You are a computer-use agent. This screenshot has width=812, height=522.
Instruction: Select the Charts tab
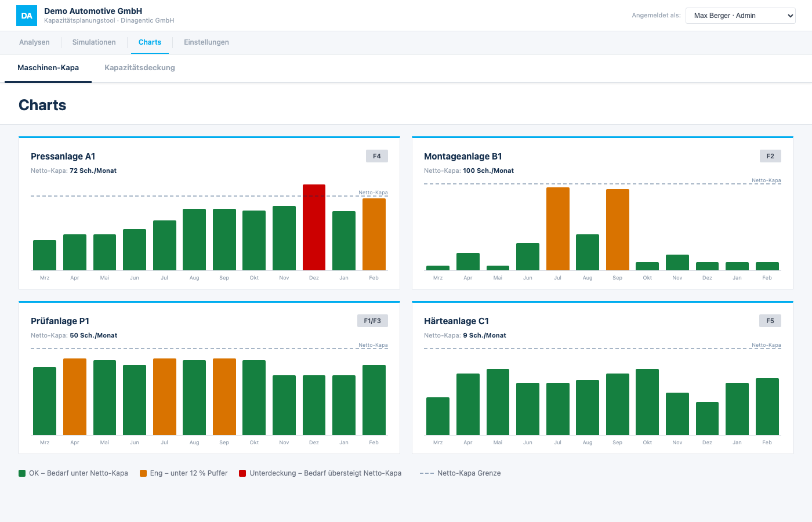tap(150, 42)
